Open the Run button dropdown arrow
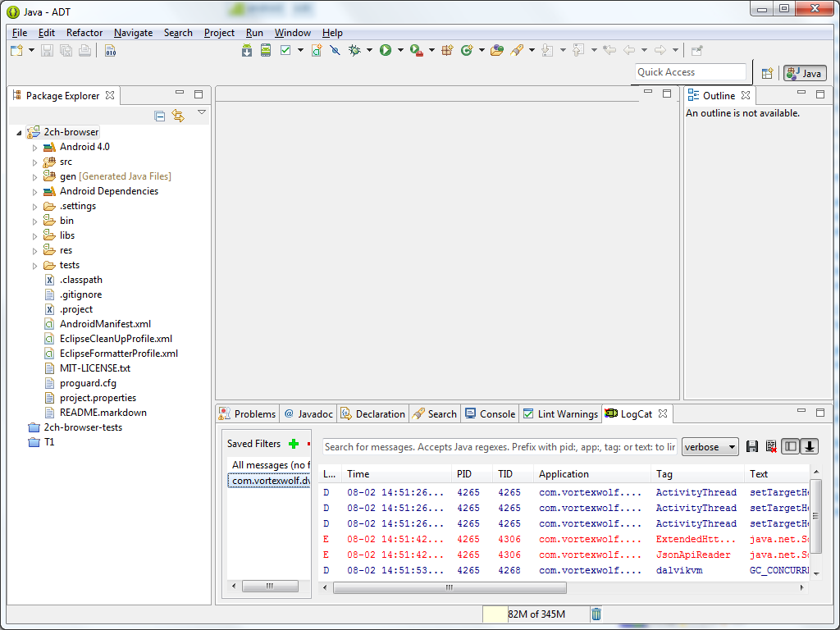Screen dimensions: 840x630 pos(400,50)
